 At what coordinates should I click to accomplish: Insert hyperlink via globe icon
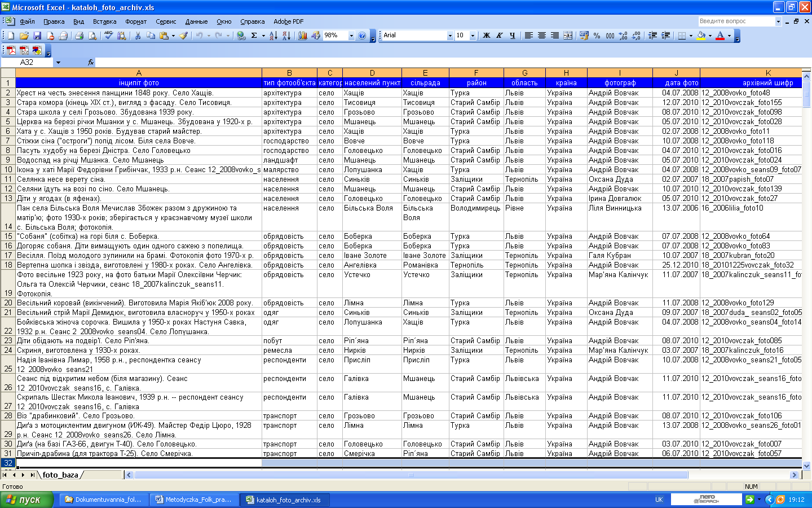(x=241, y=36)
